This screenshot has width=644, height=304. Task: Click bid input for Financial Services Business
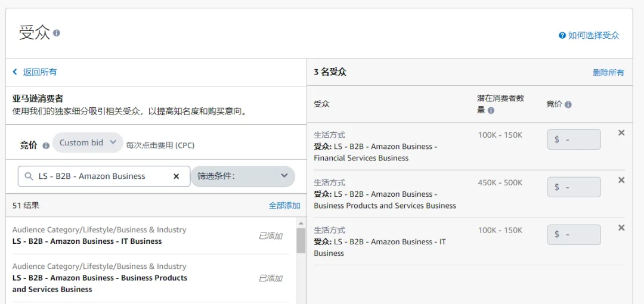pyautogui.click(x=574, y=139)
